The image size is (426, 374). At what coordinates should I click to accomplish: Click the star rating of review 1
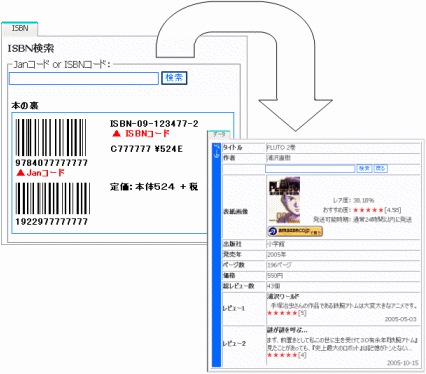[282, 313]
